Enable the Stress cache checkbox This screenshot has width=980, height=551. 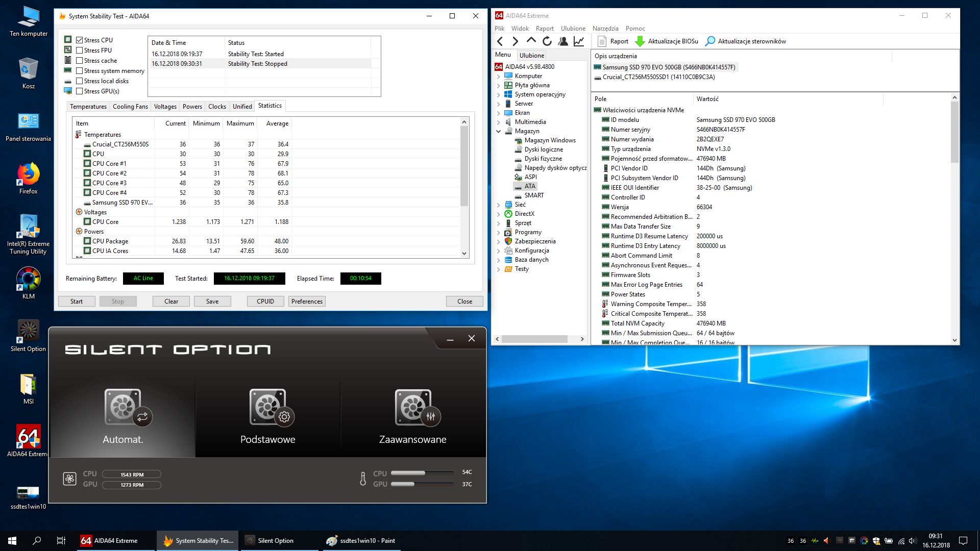[x=79, y=60]
